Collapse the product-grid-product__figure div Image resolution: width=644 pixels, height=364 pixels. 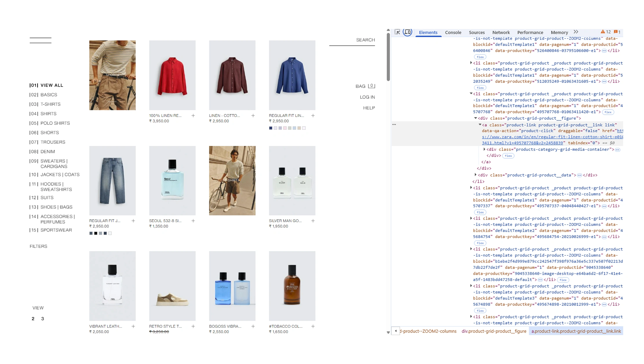[x=476, y=118]
